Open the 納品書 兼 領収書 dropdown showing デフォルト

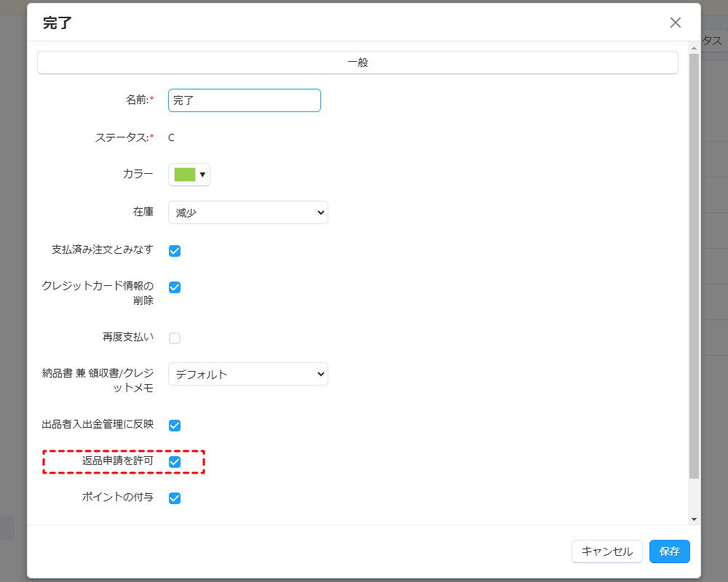(248, 374)
